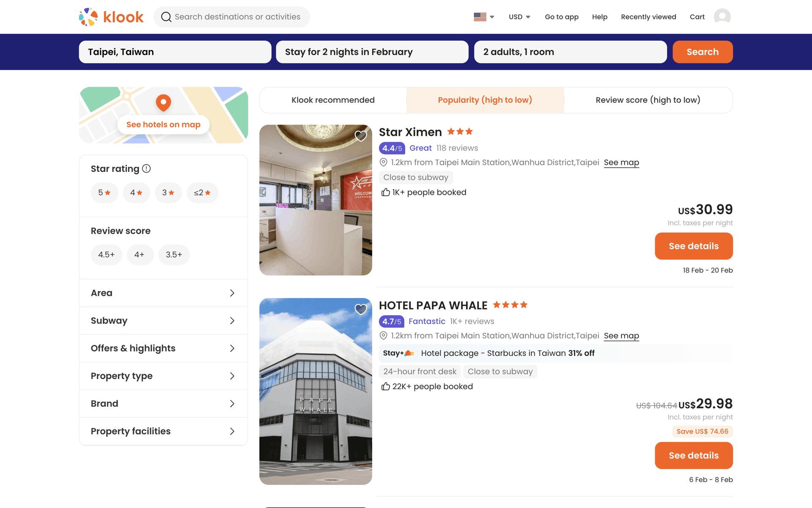Open Go to app menu

(562, 17)
